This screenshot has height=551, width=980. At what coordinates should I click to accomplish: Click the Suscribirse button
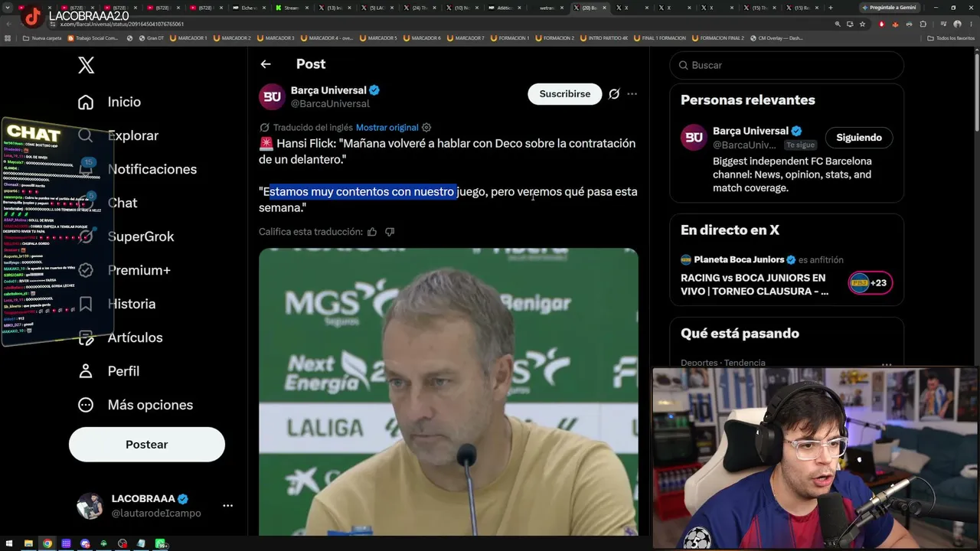pos(565,94)
